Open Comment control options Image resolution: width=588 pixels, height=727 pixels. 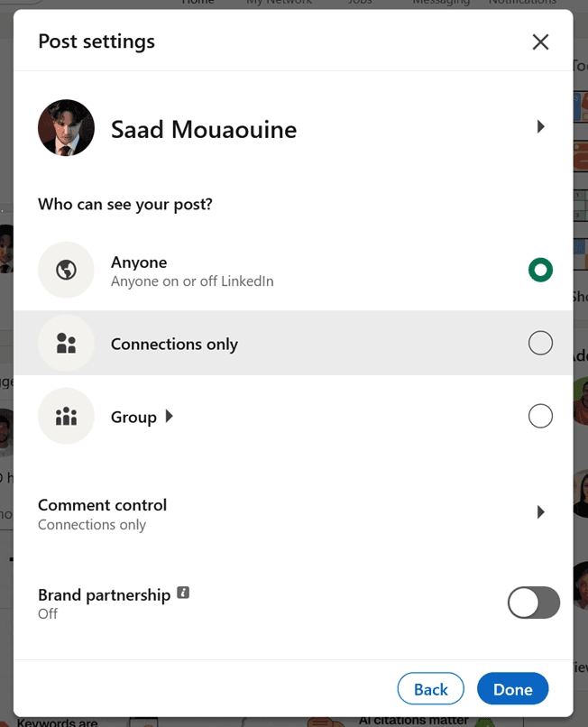coord(540,511)
